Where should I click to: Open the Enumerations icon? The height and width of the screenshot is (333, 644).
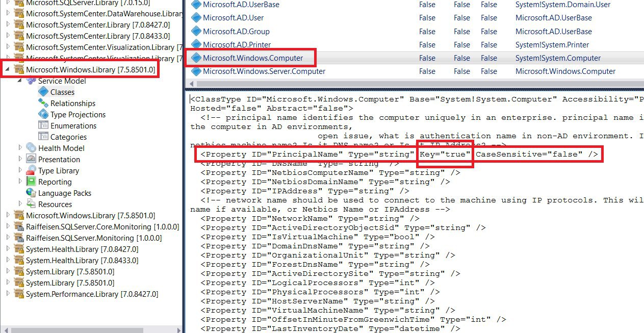[x=43, y=125]
